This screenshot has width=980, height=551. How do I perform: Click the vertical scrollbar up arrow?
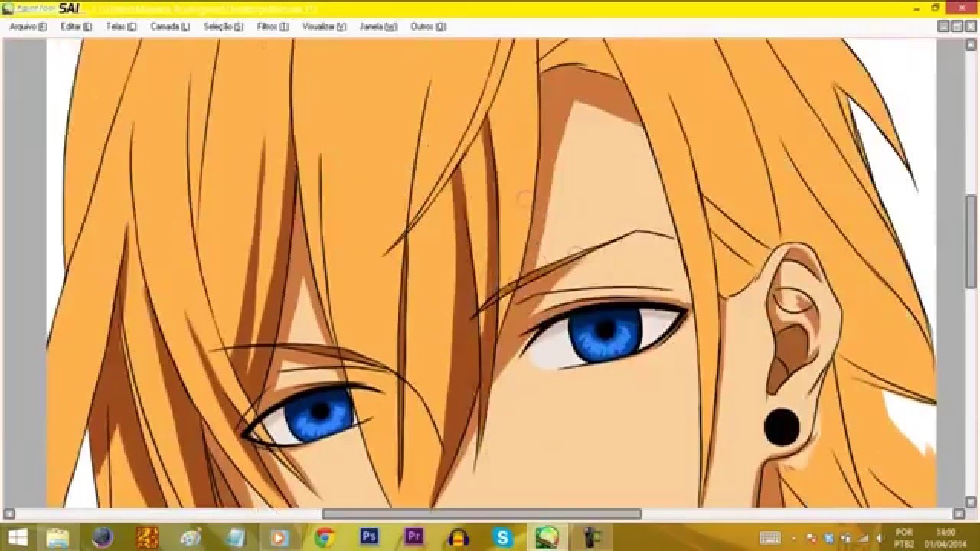tap(972, 44)
